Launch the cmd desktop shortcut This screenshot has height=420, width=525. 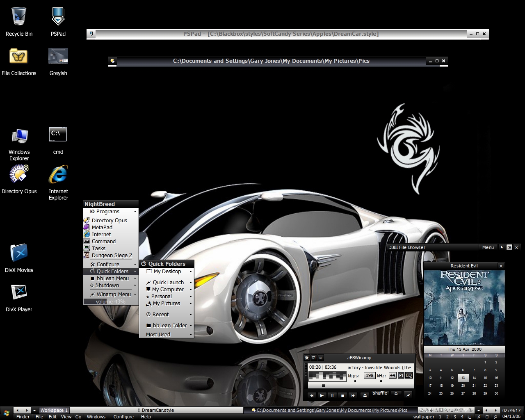tap(58, 141)
